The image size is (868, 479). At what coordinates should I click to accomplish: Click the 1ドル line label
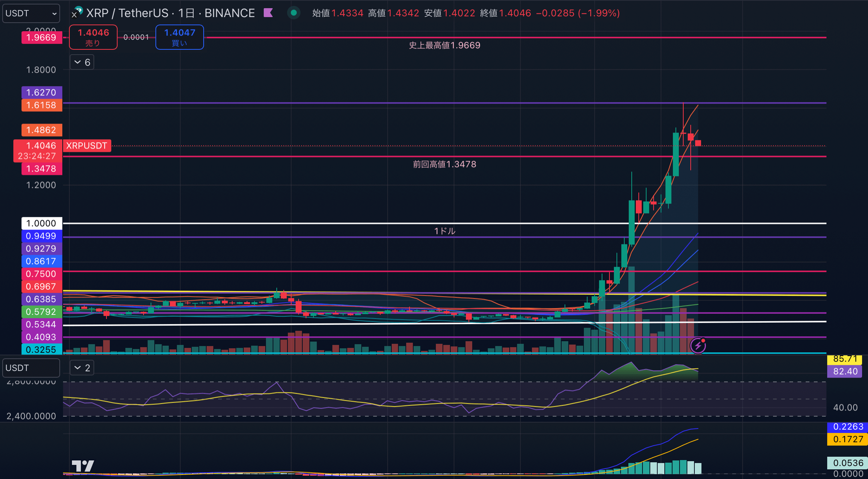[444, 231]
